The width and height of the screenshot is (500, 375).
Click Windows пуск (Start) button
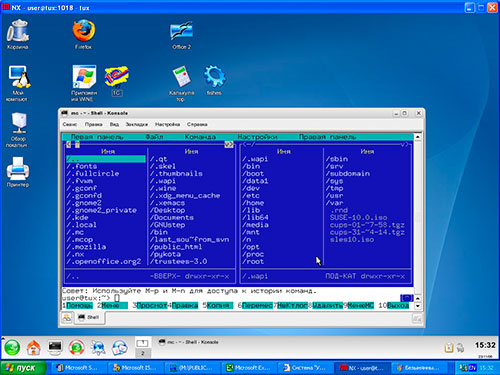[x=23, y=368]
